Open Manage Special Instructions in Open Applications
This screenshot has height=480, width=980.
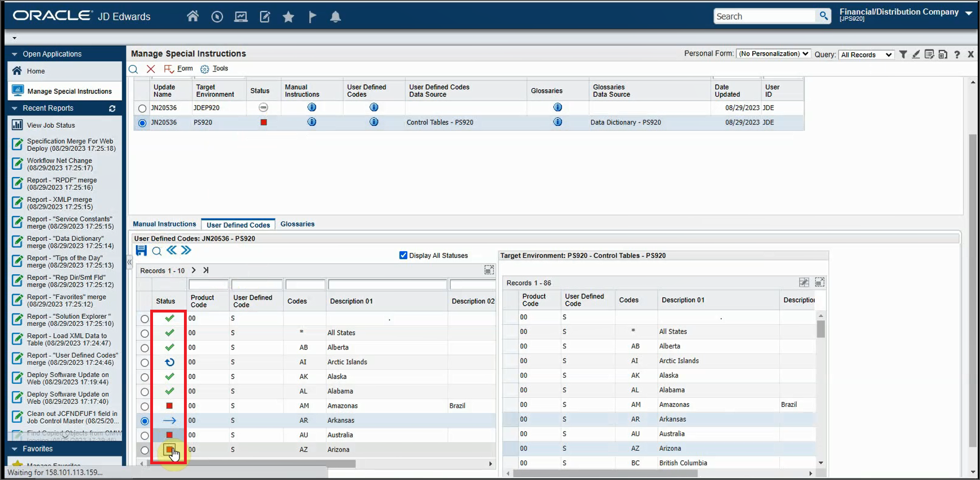[x=65, y=91]
